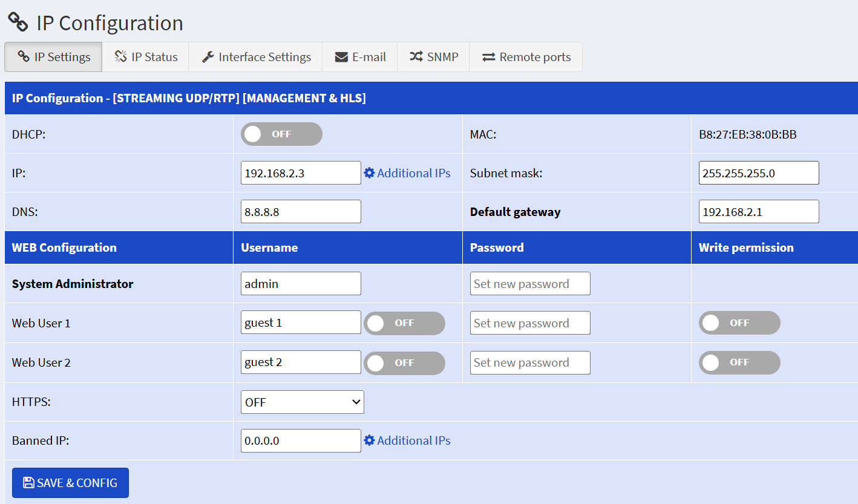
Task: Enable the Web User 2 account toggle
Action: (404, 363)
